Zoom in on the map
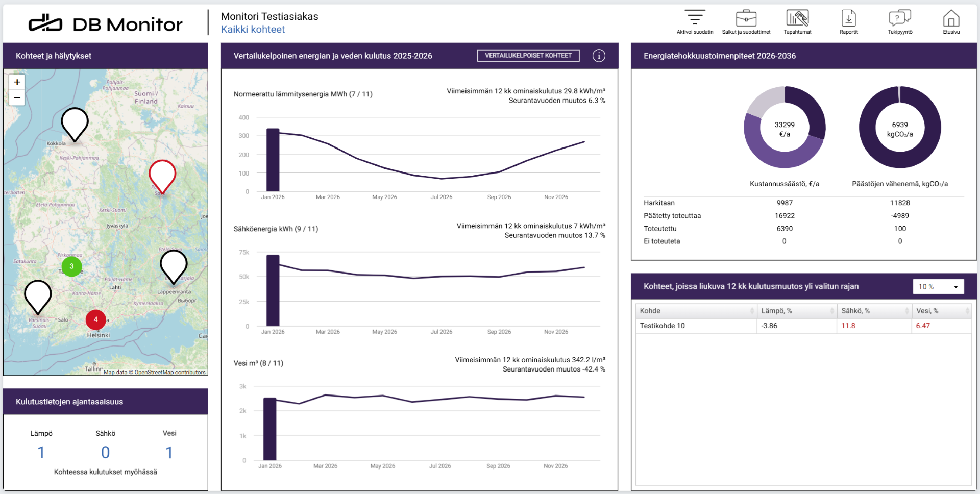980x494 pixels. click(x=17, y=82)
